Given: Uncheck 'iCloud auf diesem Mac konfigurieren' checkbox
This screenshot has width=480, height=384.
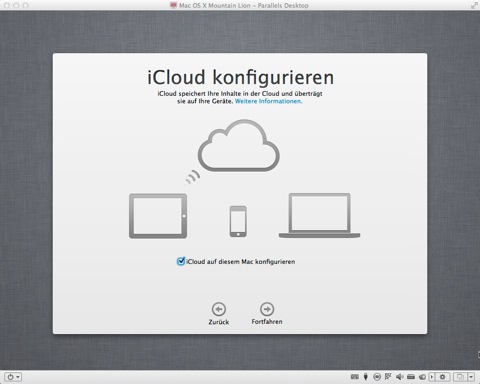Looking at the screenshot, I should click(181, 261).
